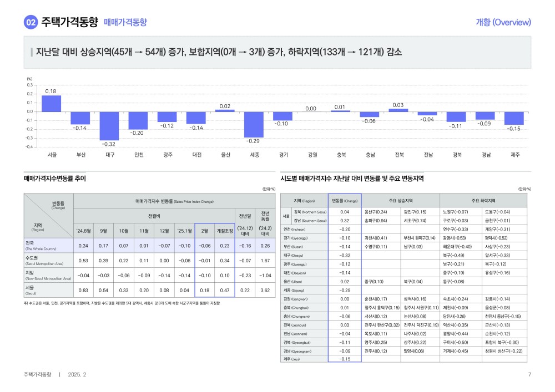
Task: Click the 변동률 (Change) header in right table
Action: click(x=344, y=200)
